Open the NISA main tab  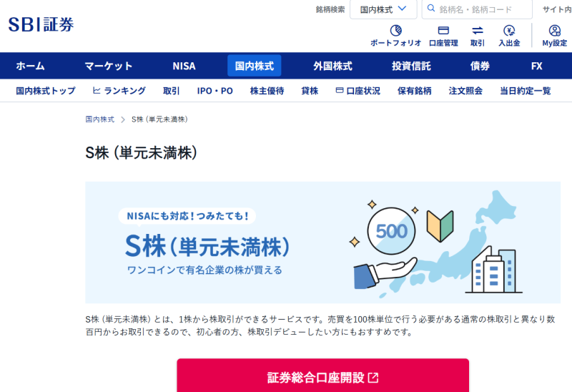tap(184, 66)
